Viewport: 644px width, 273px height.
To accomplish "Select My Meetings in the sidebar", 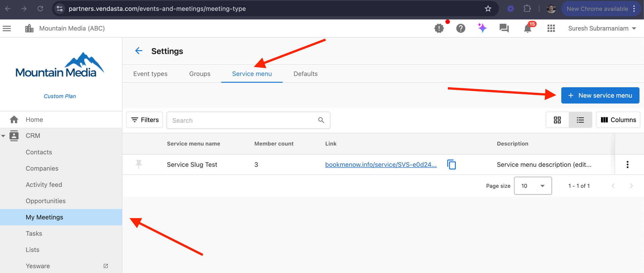I will tap(61, 217).
